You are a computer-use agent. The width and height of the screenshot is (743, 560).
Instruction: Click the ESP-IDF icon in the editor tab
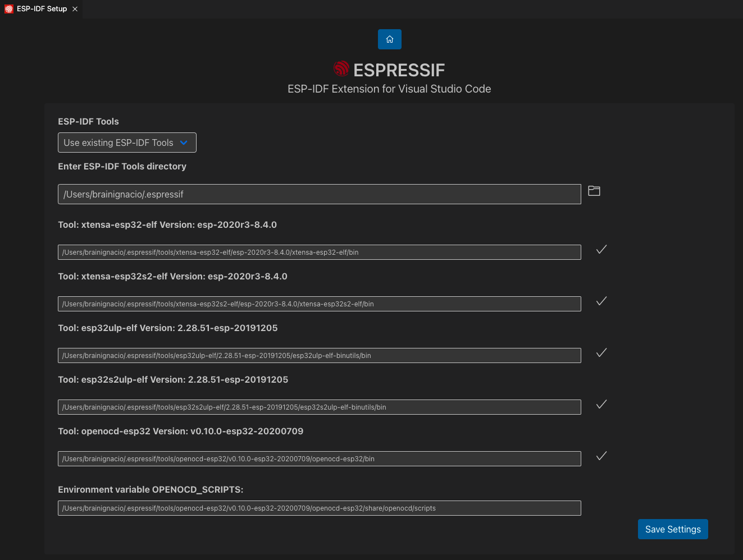(x=8, y=8)
